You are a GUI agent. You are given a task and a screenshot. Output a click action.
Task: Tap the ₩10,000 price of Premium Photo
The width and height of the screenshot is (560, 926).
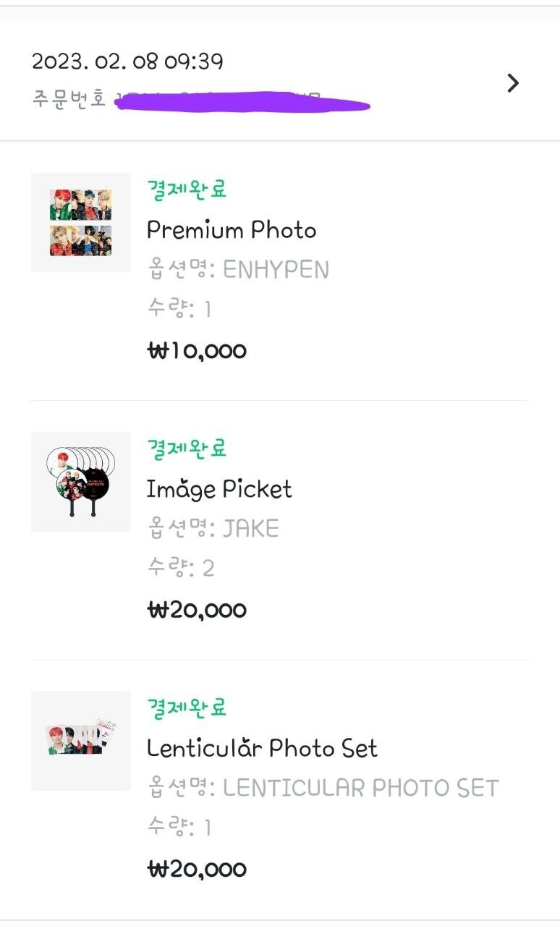click(x=197, y=351)
